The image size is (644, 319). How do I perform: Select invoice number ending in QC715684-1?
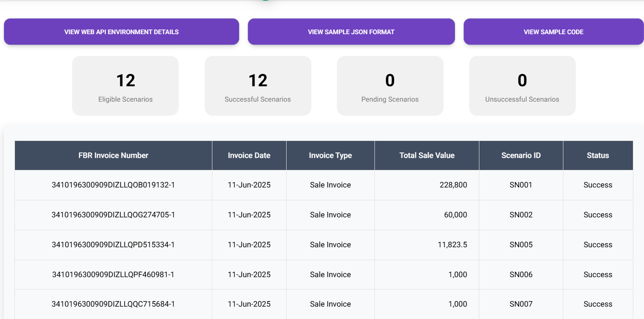coord(113,304)
